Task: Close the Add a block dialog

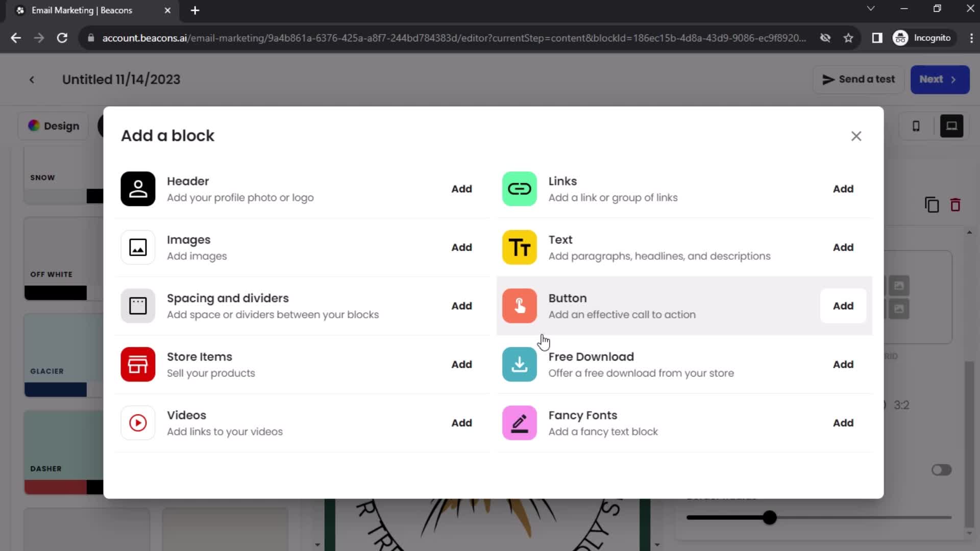Action: 856,135
